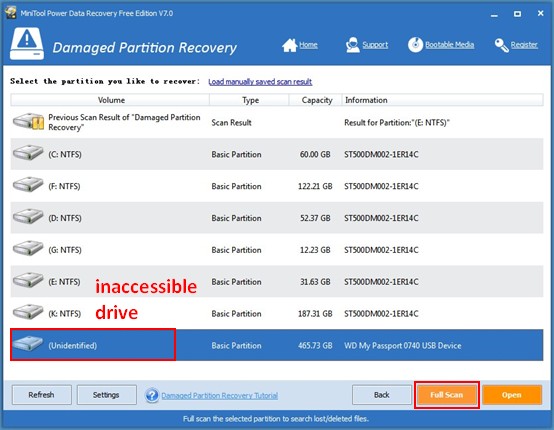Select the (F: NTFS) volume name
Viewport: 554px width, 430px height.
pos(64,186)
